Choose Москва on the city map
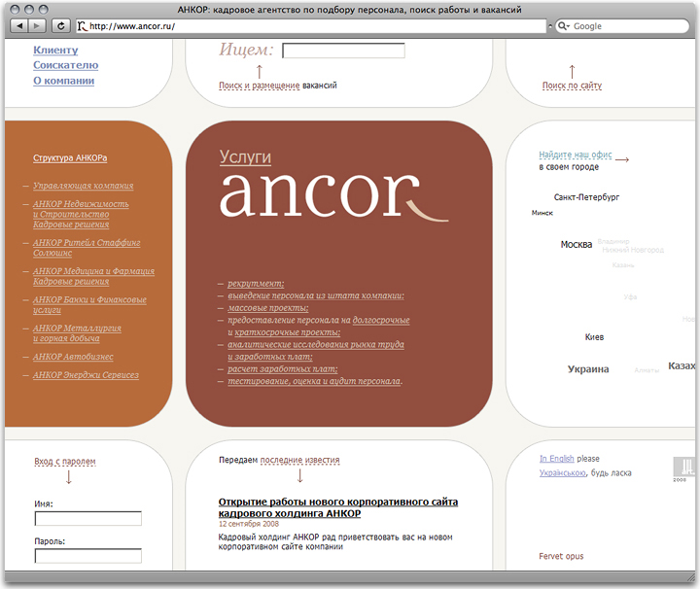The height and width of the screenshot is (589, 700). click(577, 244)
